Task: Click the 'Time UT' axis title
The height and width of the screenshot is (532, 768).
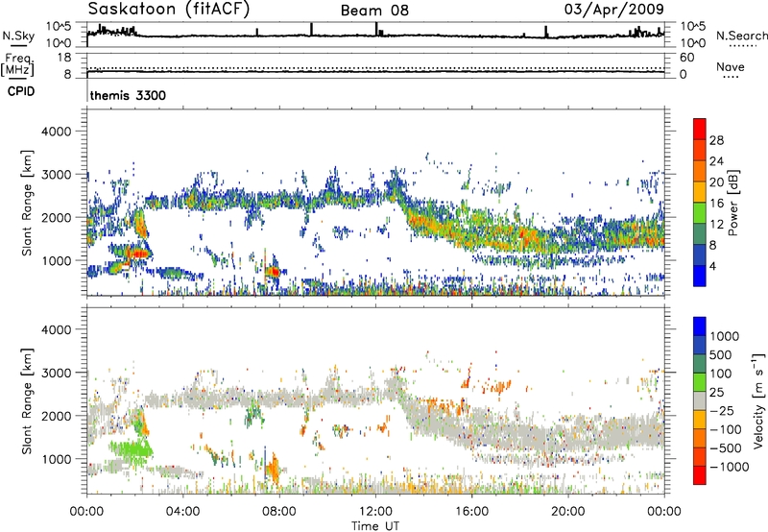Action: [375, 526]
